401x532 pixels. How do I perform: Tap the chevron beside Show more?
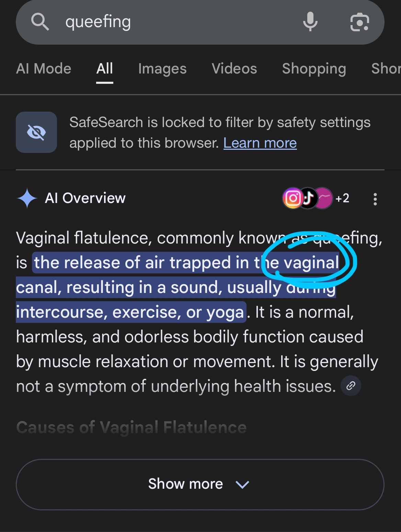pos(242,484)
